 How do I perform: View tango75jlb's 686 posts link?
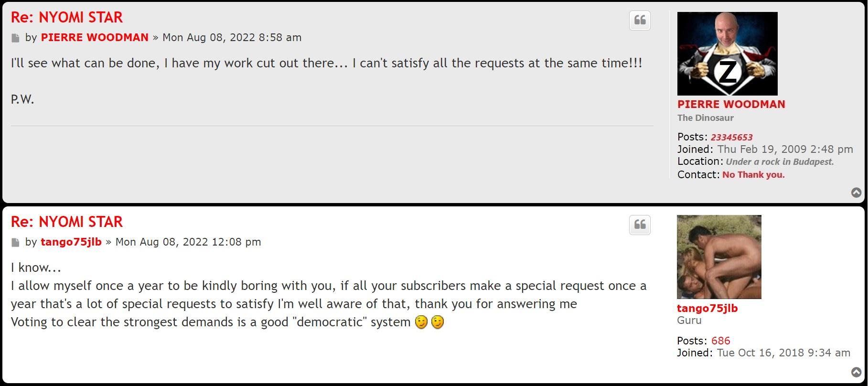[x=720, y=341]
